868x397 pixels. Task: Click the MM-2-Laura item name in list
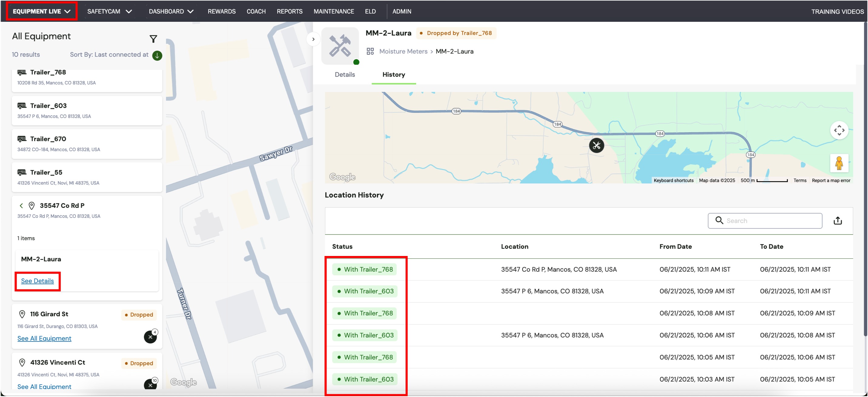coord(41,259)
